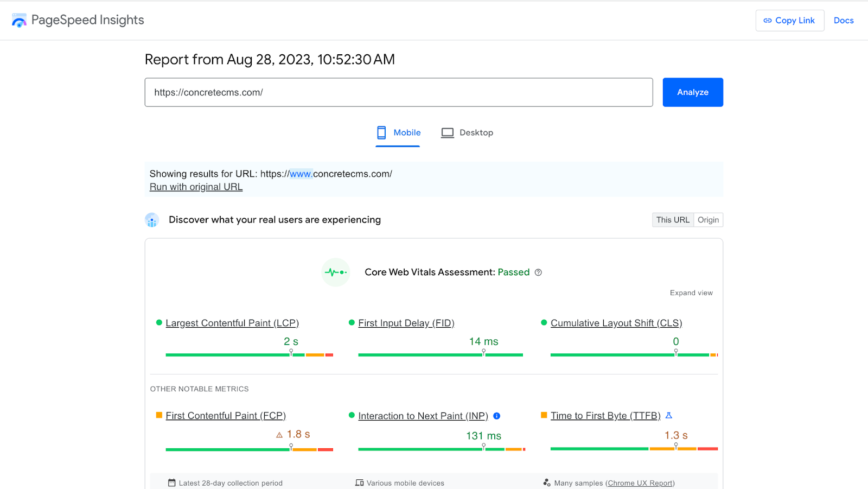Open Run with original URL link
The width and height of the screenshot is (868, 489).
(196, 186)
